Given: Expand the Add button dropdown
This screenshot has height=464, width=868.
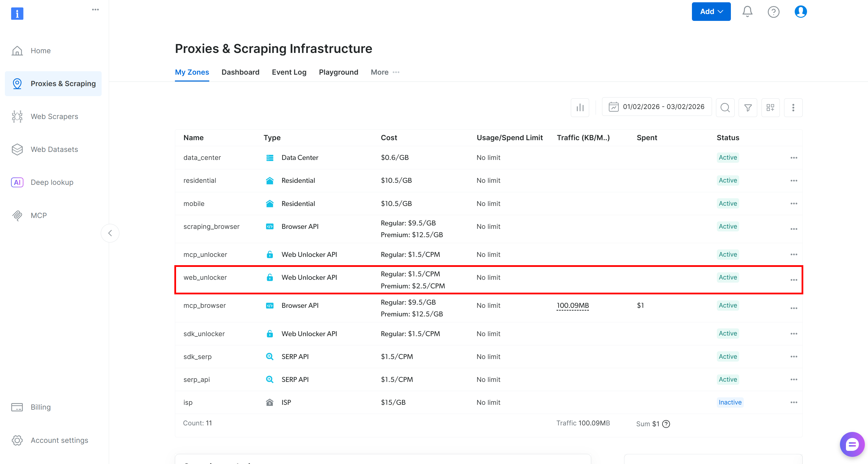Looking at the screenshot, I should (x=711, y=12).
